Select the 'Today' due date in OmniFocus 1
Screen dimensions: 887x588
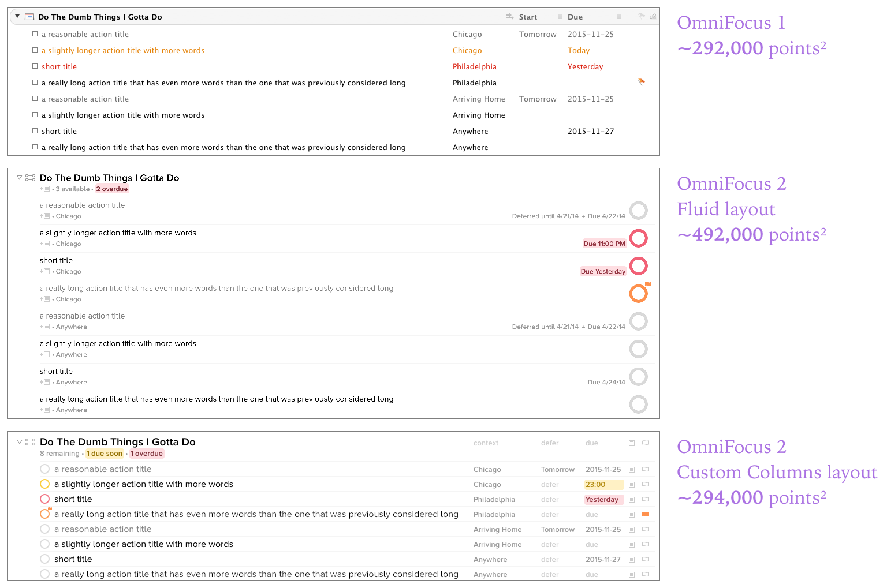click(x=579, y=50)
